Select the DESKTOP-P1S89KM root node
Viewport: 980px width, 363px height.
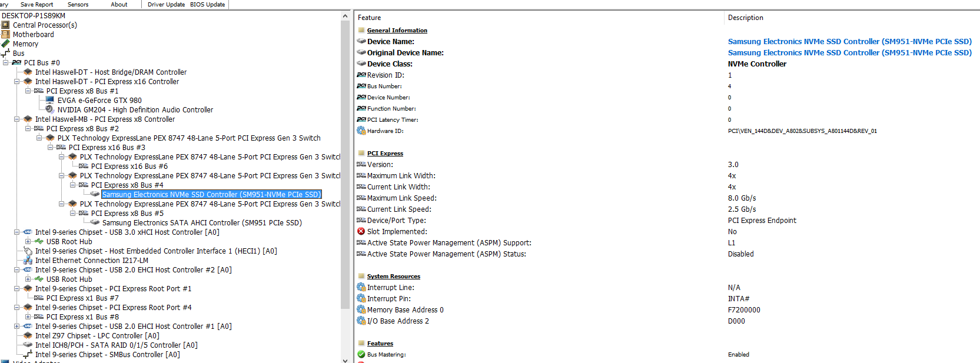click(34, 16)
